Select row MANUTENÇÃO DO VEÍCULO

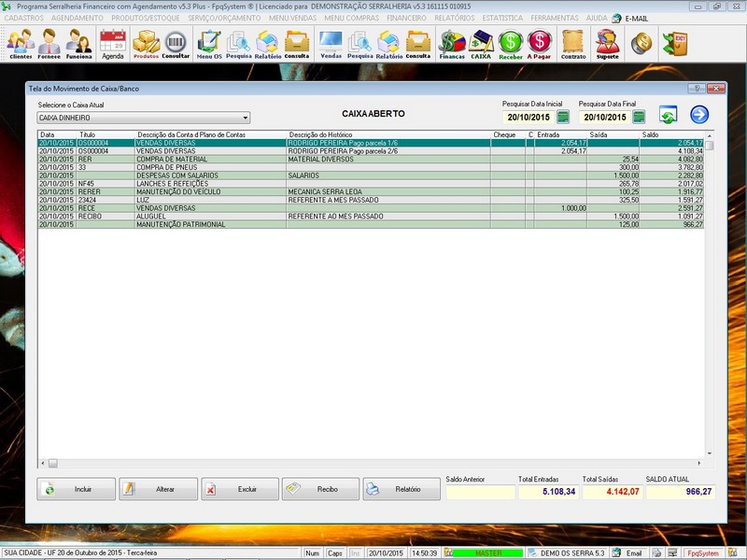371,191
